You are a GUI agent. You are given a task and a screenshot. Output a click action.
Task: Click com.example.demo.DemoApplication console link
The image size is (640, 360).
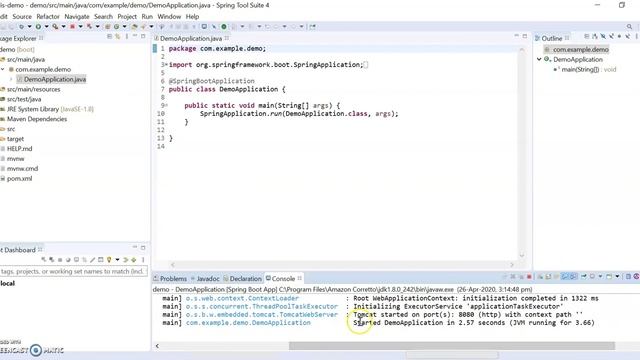pos(248,322)
